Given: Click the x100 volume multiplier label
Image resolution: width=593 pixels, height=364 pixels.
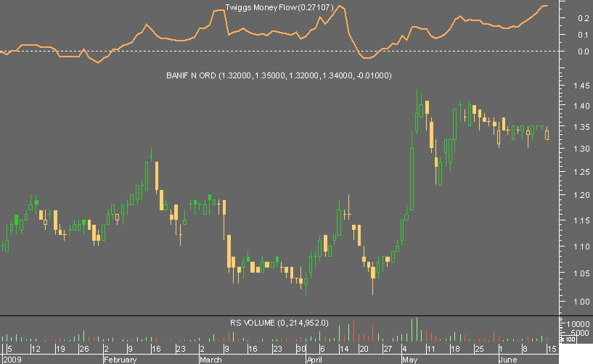Looking at the screenshot, I should [x=568, y=339].
